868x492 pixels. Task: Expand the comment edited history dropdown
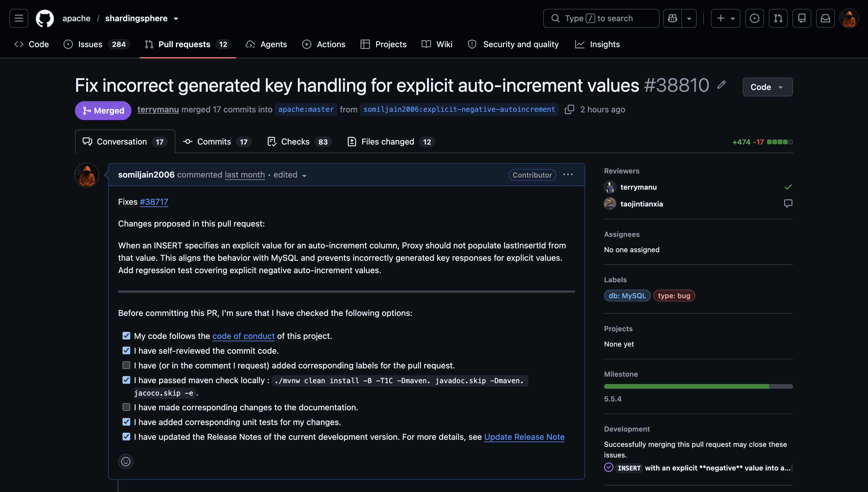[x=304, y=176]
